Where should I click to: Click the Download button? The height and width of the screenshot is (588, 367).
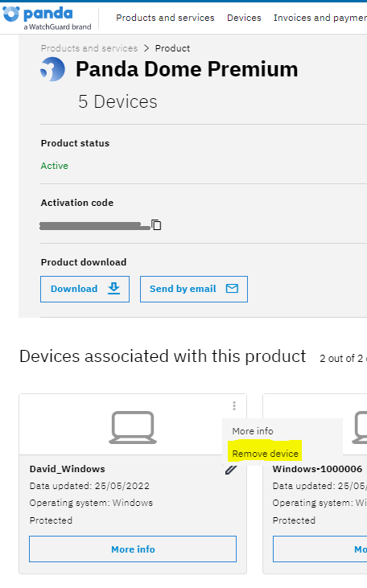tap(85, 289)
